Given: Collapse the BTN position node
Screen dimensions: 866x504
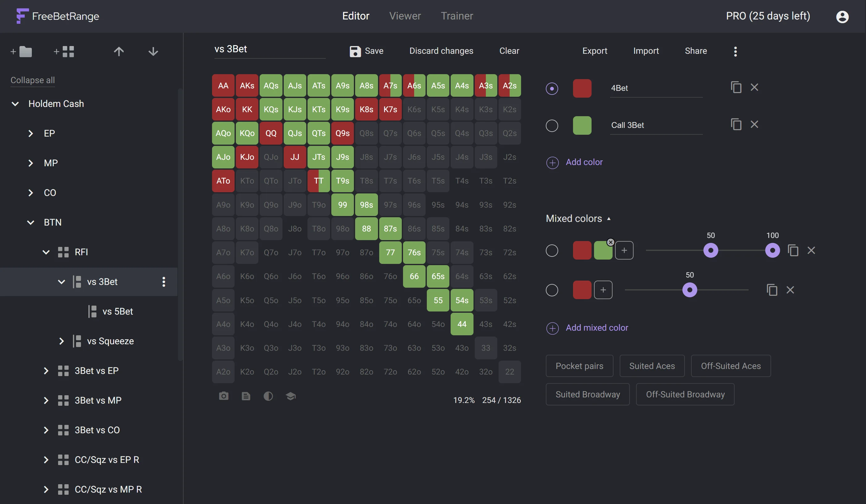Looking at the screenshot, I should point(30,222).
